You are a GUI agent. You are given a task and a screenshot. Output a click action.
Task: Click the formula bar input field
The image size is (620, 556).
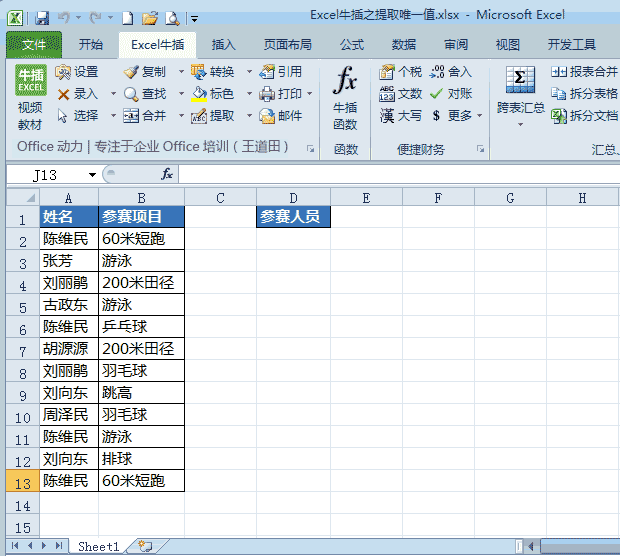point(399,174)
